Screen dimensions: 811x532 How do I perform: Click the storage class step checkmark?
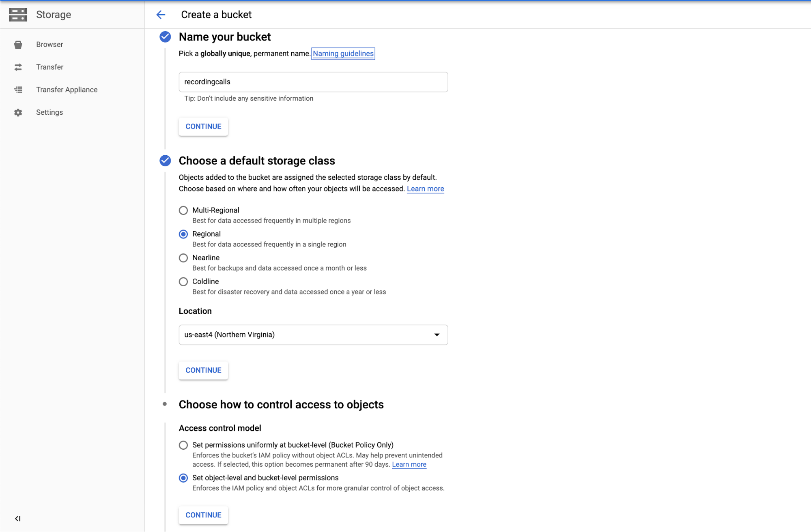(165, 161)
